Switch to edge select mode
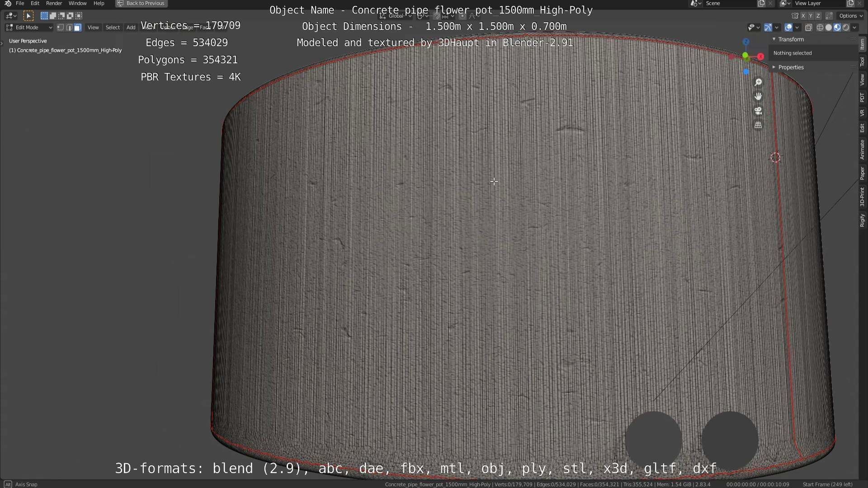 click(69, 28)
